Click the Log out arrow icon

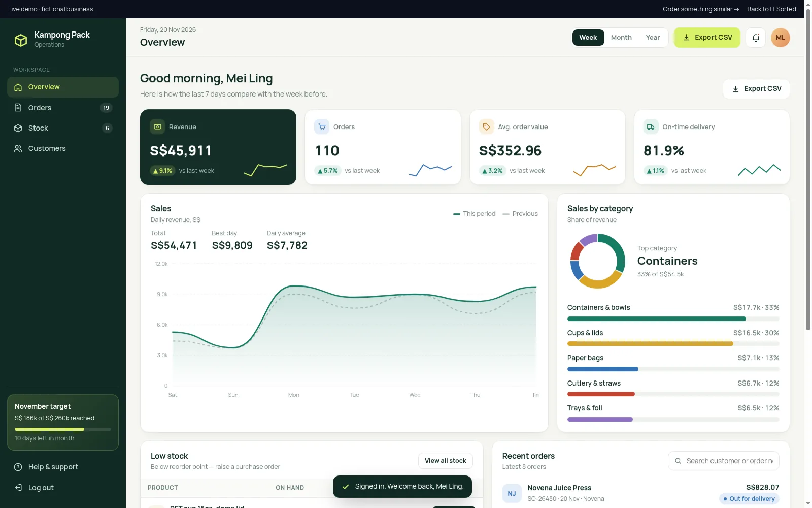tap(18, 488)
